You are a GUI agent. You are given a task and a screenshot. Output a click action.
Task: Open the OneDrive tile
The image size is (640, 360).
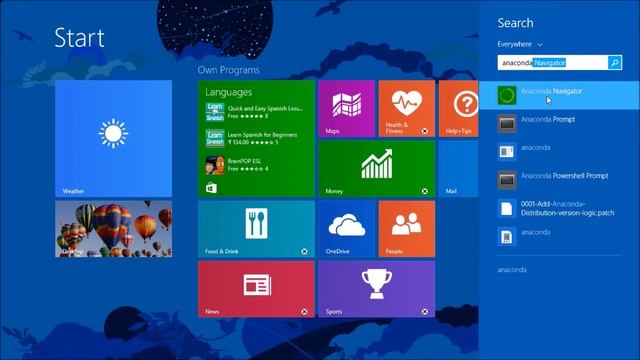point(346,229)
